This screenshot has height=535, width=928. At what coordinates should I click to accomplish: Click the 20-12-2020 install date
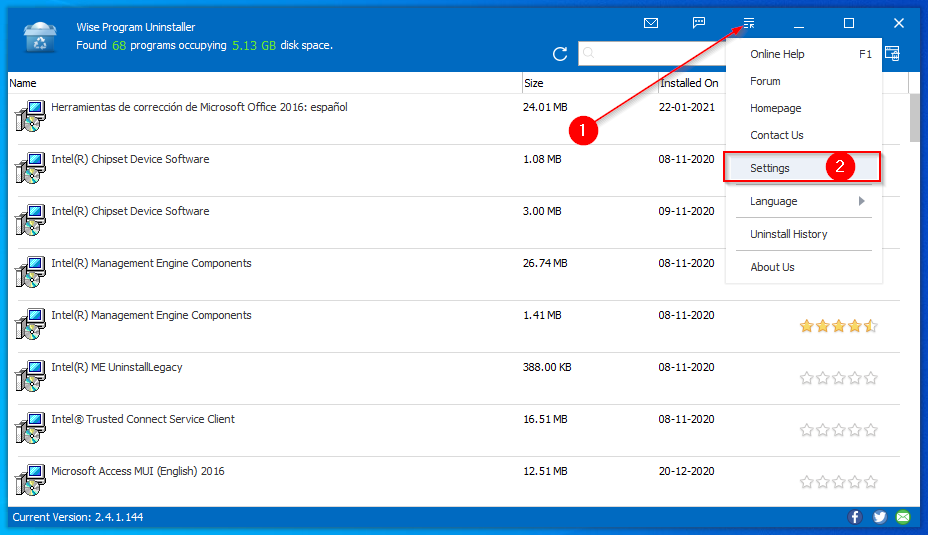tap(687, 471)
